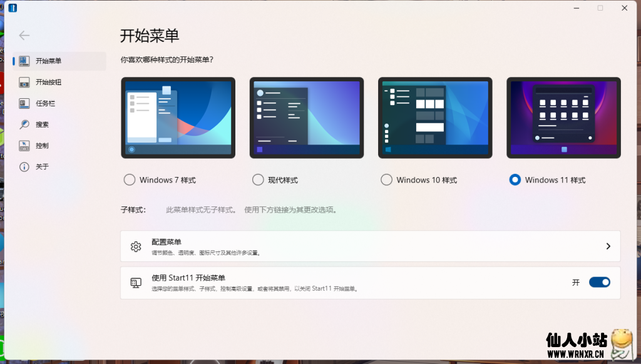This screenshot has width=641, height=364.
Task: Click the gear icon beside 配置菜单
Action: click(136, 246)
